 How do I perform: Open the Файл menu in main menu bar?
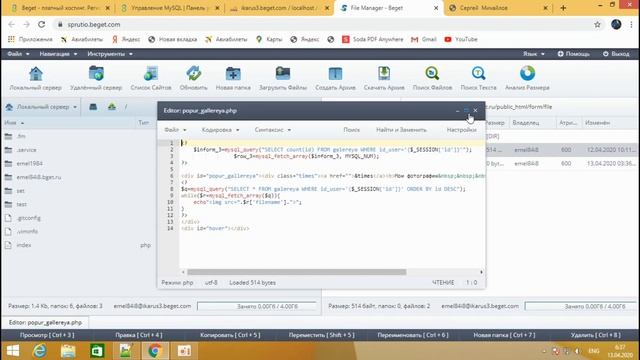(x=18, y=54)
